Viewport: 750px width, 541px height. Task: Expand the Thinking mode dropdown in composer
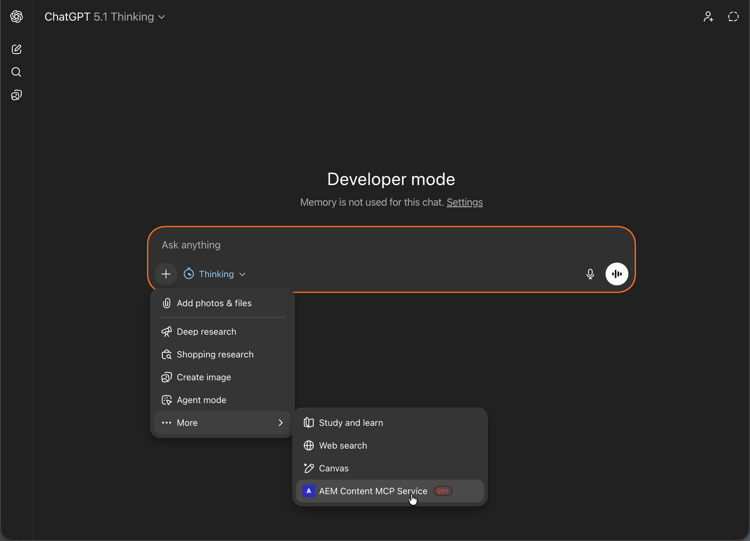(x=215, y=274)
